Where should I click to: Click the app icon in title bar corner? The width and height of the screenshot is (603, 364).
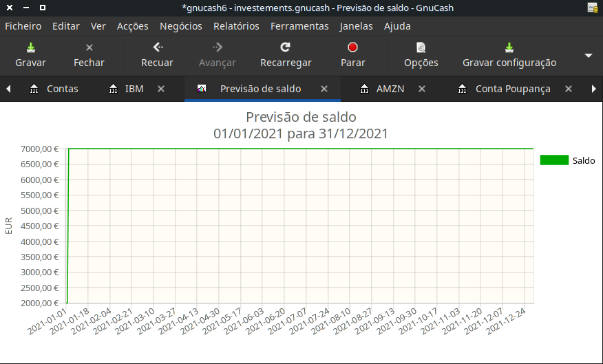[x=593, y=8]
